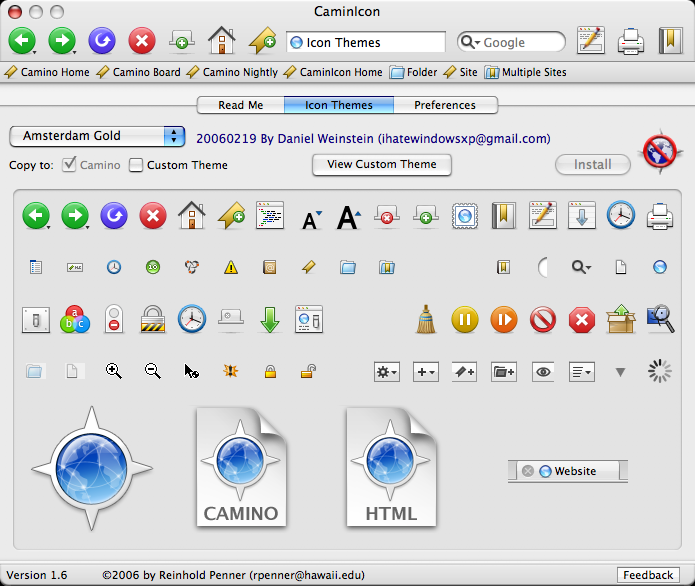695x586 pixels.
Task: Click the orange Resume button icon
Action: 504,320
